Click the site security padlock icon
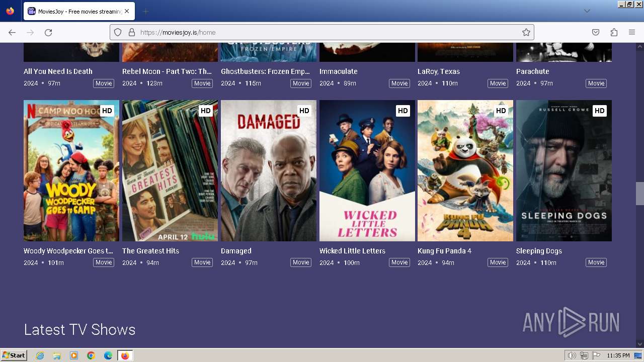Image resolution: width=644 pixels, height=362 pixels. [x=132, y=32]
